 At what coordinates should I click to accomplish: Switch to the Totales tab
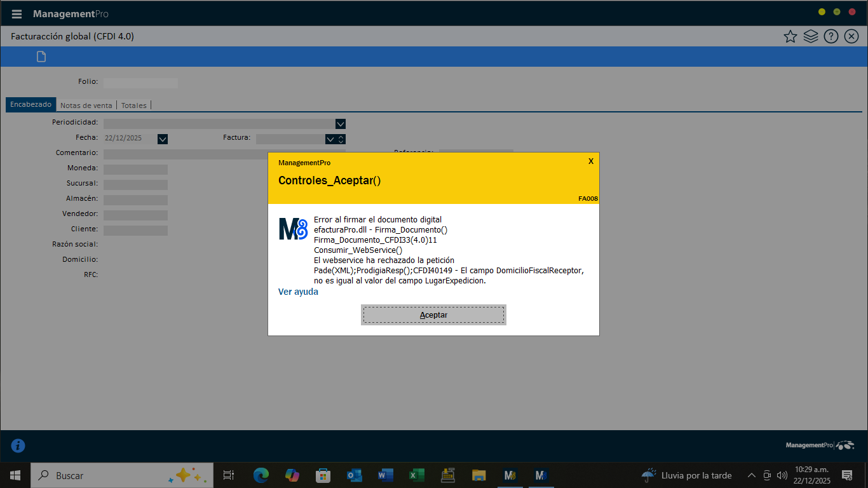[133, 105]
